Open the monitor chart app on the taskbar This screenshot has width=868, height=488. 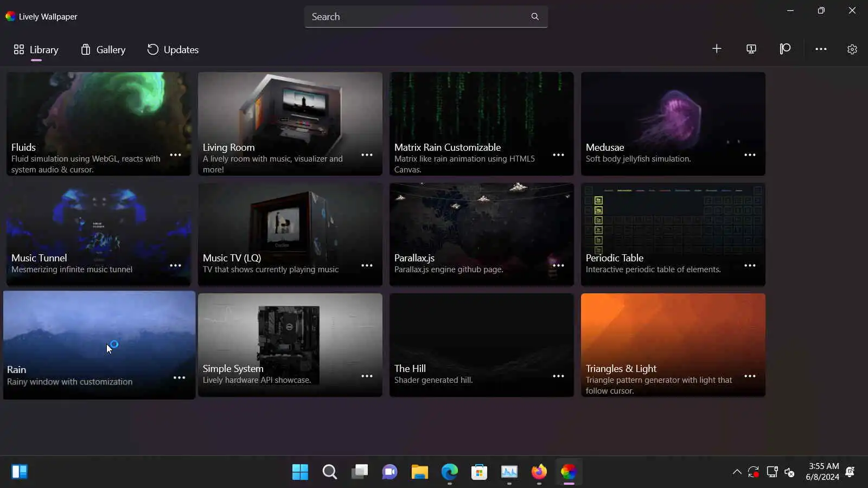tap(509, 472)
